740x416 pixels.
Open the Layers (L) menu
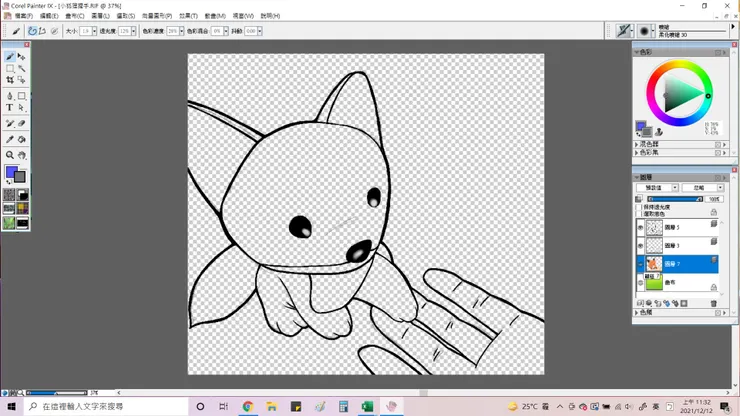click(x=100, y=16)
